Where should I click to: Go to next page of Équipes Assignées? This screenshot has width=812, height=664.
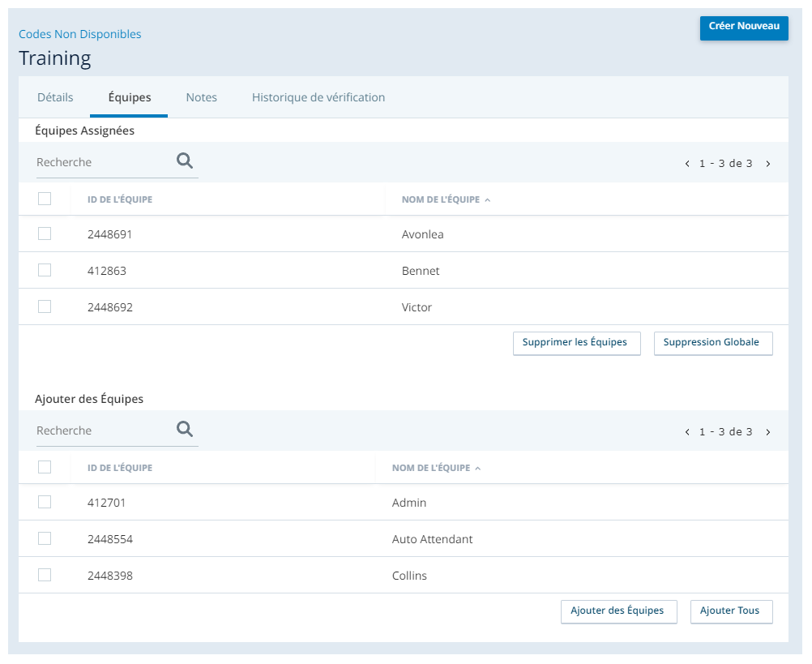(768, 164)
